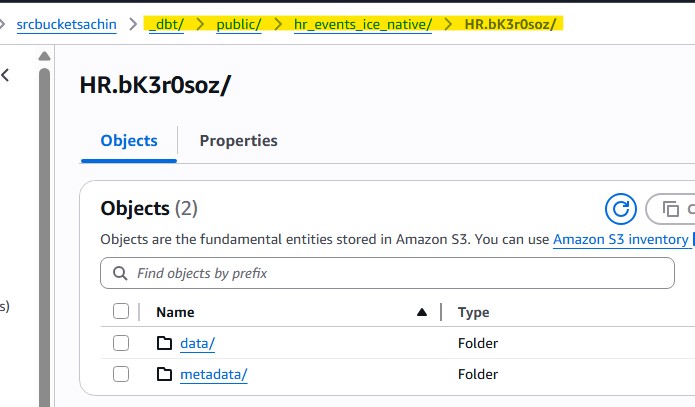This screenshot has height=407, width=695.
Task: Click the Folder type cell for metadata/
Action: [x=478, y=374]
